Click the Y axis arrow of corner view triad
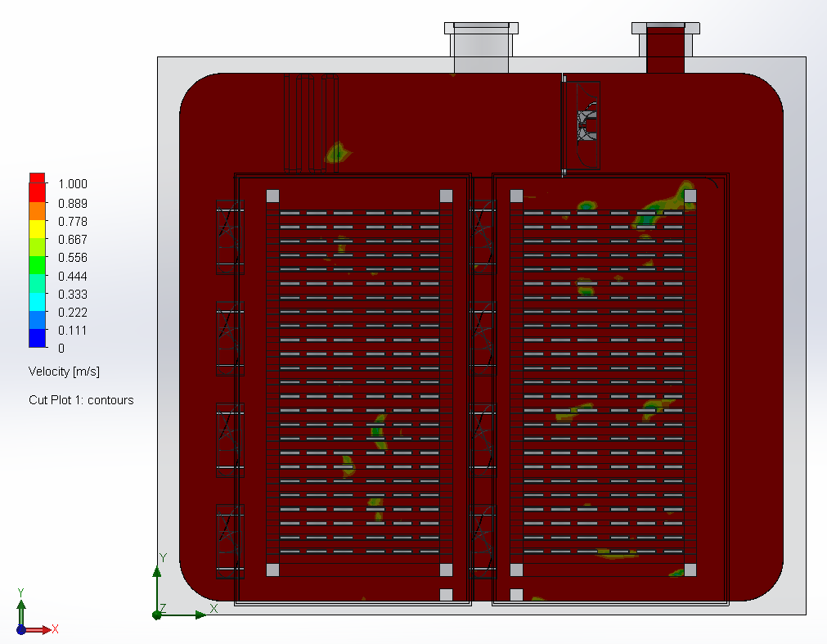Image resolution: width=827 pixels, height=644 pixels. pos(21,606)
